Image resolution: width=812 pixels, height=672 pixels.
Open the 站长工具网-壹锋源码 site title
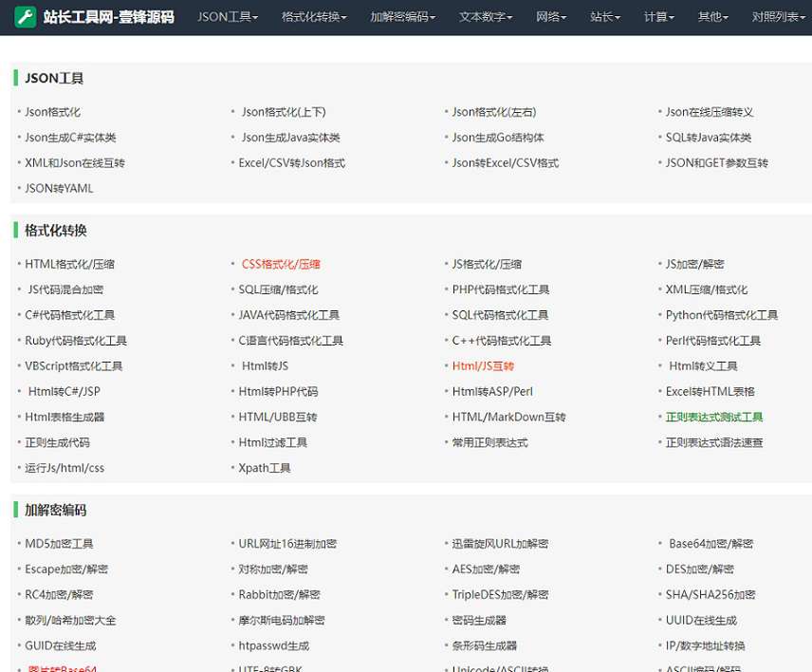109,17
